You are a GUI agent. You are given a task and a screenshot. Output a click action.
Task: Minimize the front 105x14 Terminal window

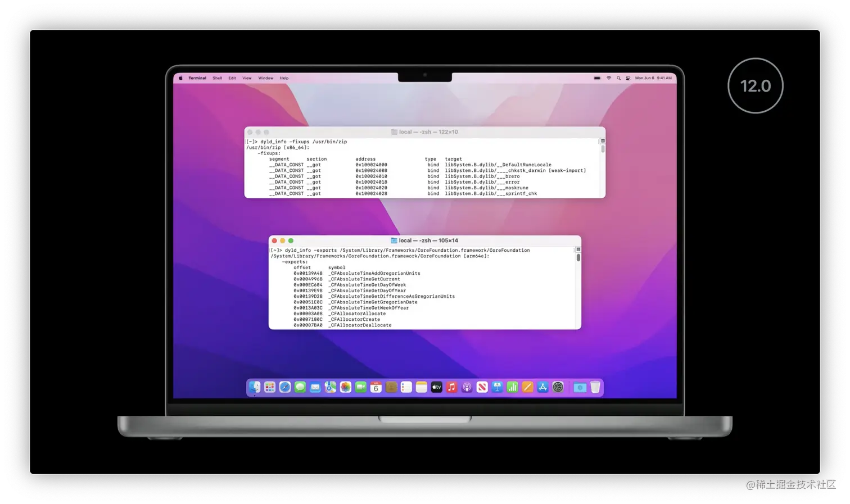point(283,240)
